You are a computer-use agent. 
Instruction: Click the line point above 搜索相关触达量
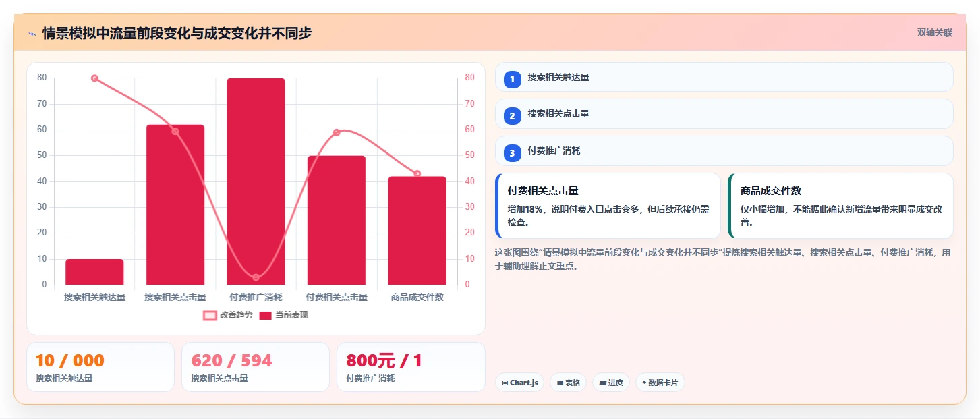[94, 78]
